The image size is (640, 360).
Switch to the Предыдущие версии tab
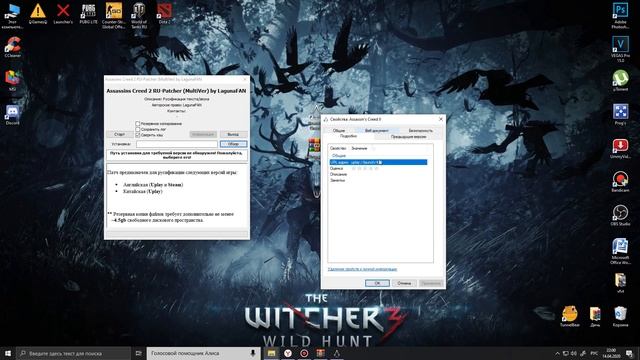[408, 137]
